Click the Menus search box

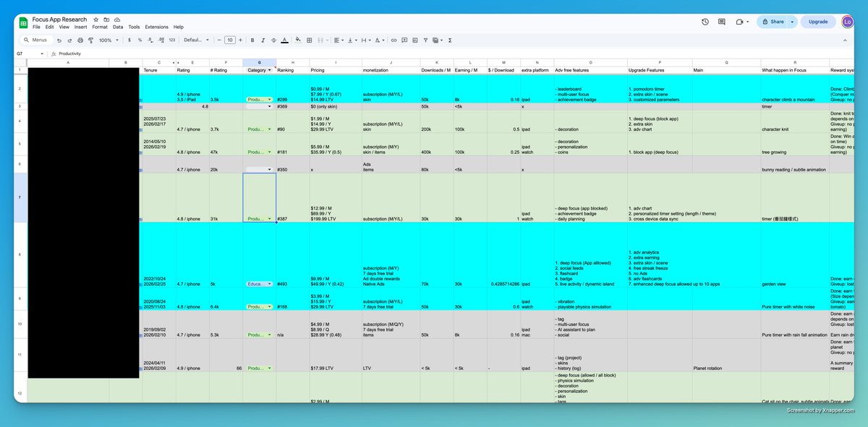35,40
